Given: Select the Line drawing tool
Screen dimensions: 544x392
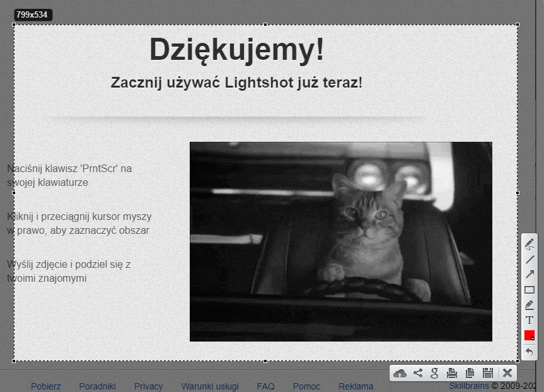Looking at the screenshot, I should pyautogui.click(x=530, y=259).
